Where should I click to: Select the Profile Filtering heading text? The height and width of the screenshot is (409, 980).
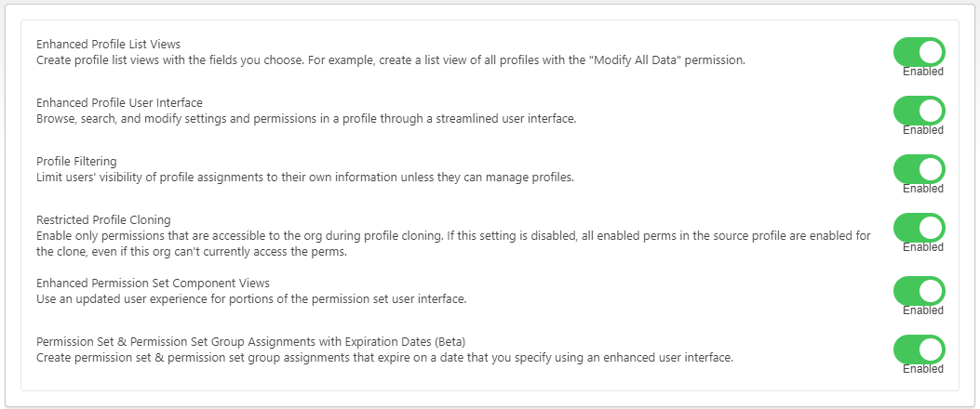coord(76,161)
